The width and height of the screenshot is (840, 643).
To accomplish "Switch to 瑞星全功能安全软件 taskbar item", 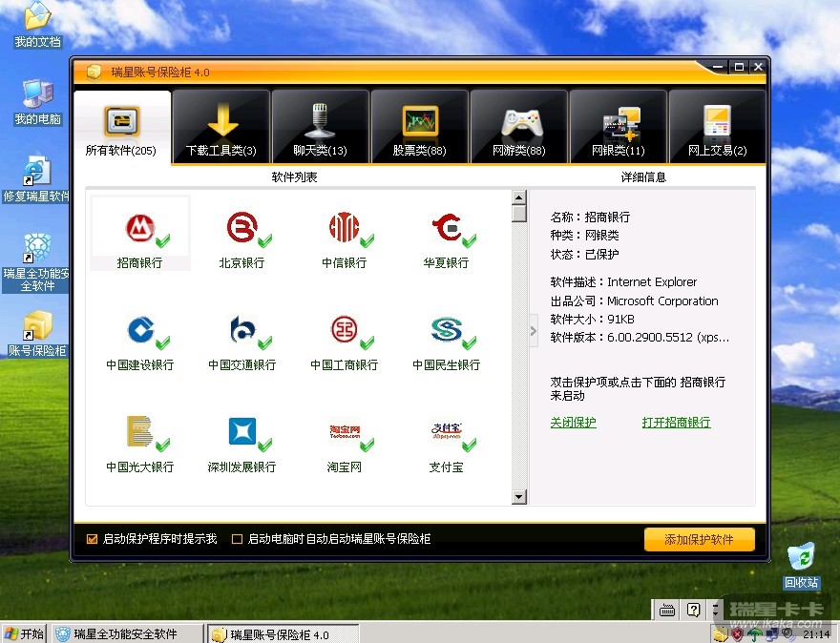I will tap(128, 633).
